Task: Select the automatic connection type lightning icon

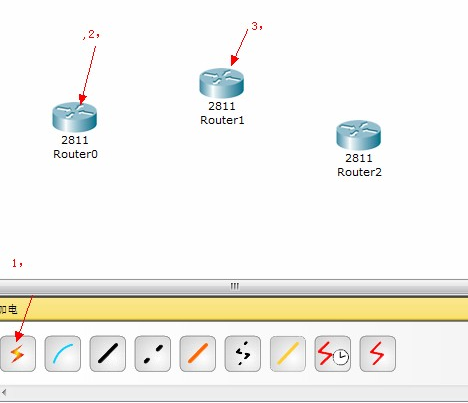Action: click(x=17, y=354)
